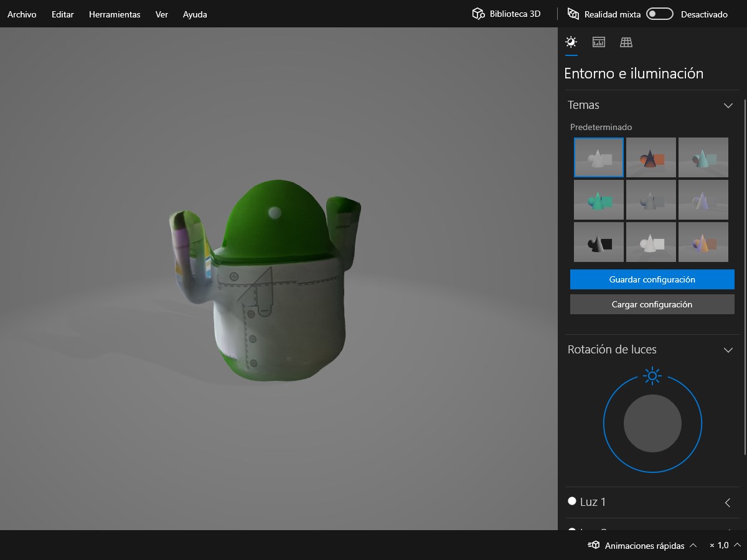This screenshot has height=560, width=747.
Task: Open the Animaciones rápidas dropdown
Action: click(x=693, y=546)
